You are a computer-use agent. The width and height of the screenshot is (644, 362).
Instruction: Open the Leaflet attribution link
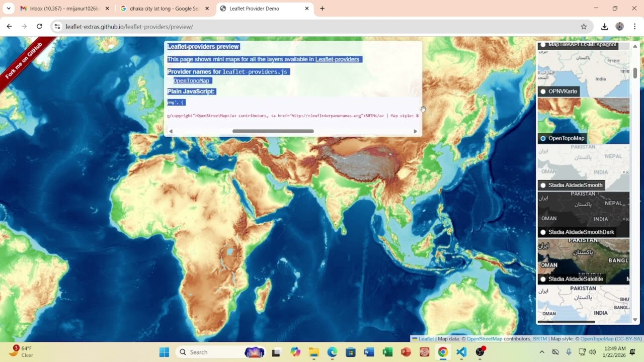[426, 339]
